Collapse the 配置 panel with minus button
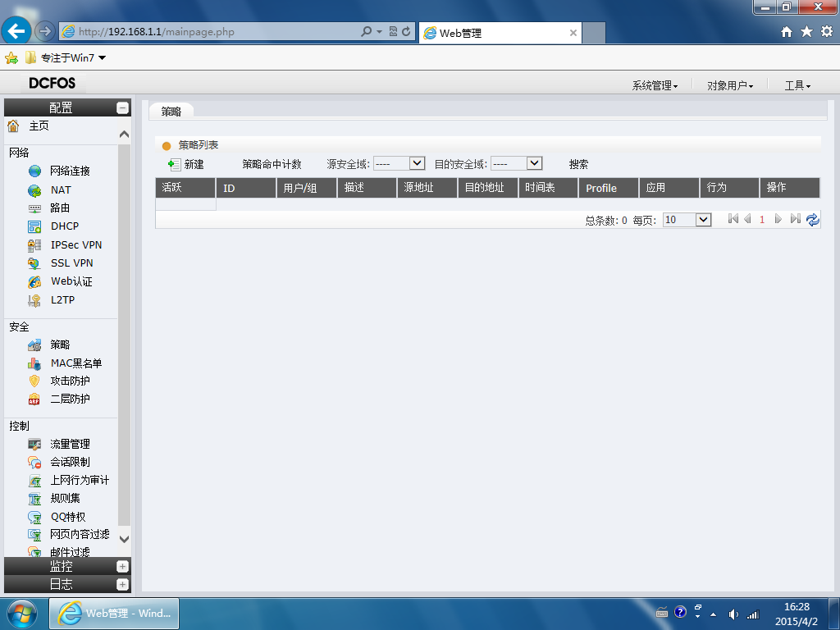Screen dimensions: 840x630 point(123,107)
